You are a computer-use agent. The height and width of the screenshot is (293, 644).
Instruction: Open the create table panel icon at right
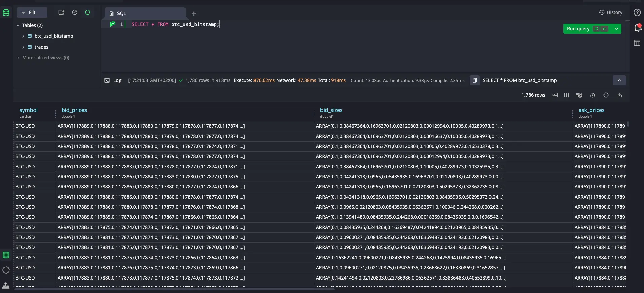point(637,43)
